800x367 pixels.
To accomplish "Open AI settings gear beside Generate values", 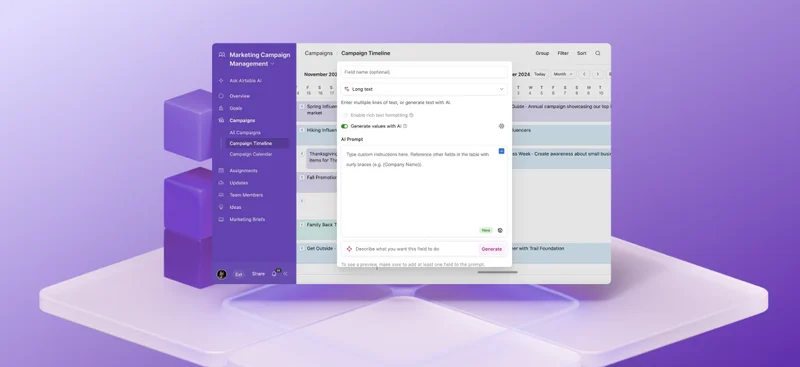I will point(502,126).
